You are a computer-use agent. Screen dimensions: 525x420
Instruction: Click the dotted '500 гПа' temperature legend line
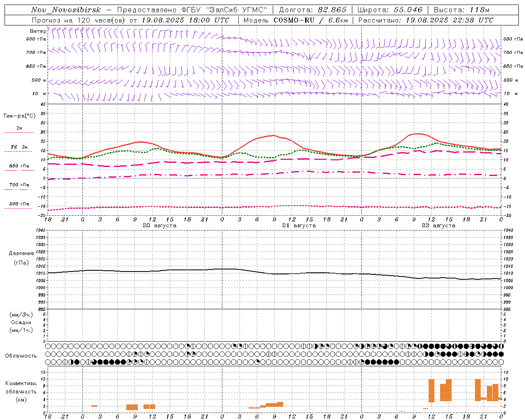point(18,209)
